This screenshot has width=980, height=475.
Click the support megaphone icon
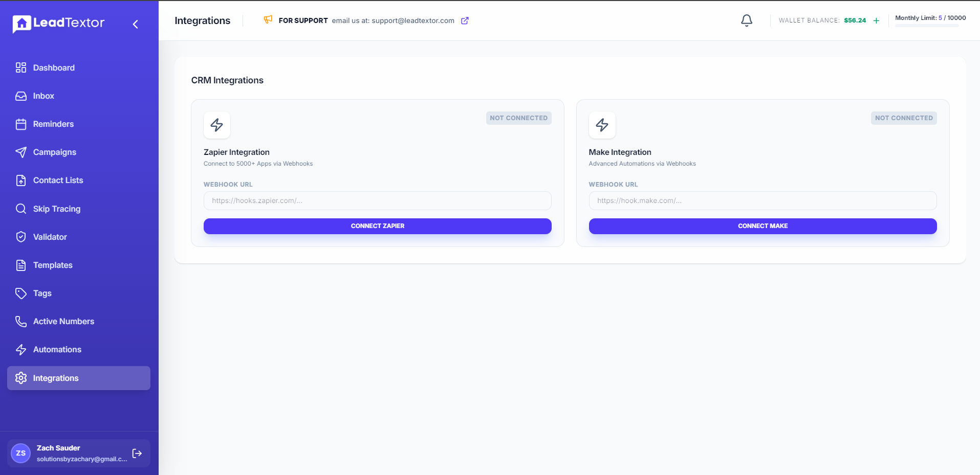[268, 20]
